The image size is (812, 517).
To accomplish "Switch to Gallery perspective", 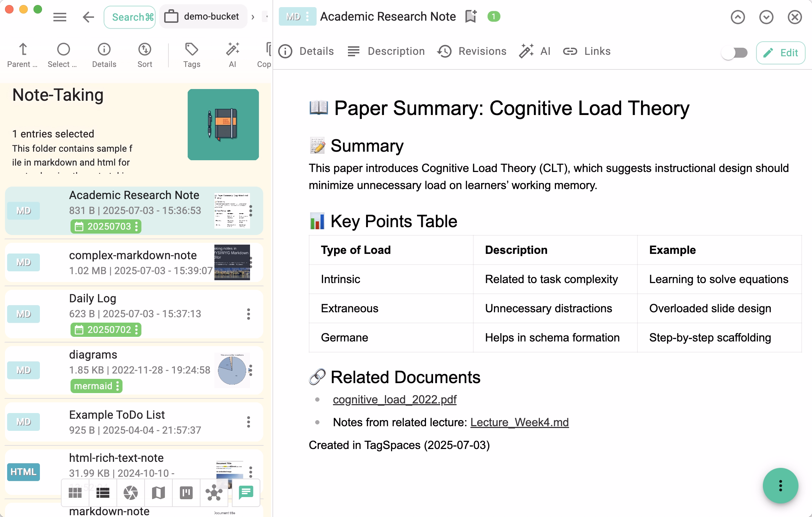I will click(130, 493).
